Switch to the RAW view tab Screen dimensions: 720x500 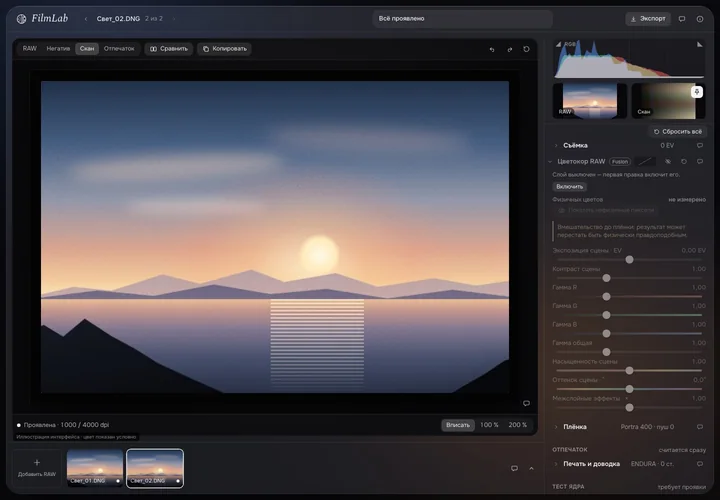(29, 49)
